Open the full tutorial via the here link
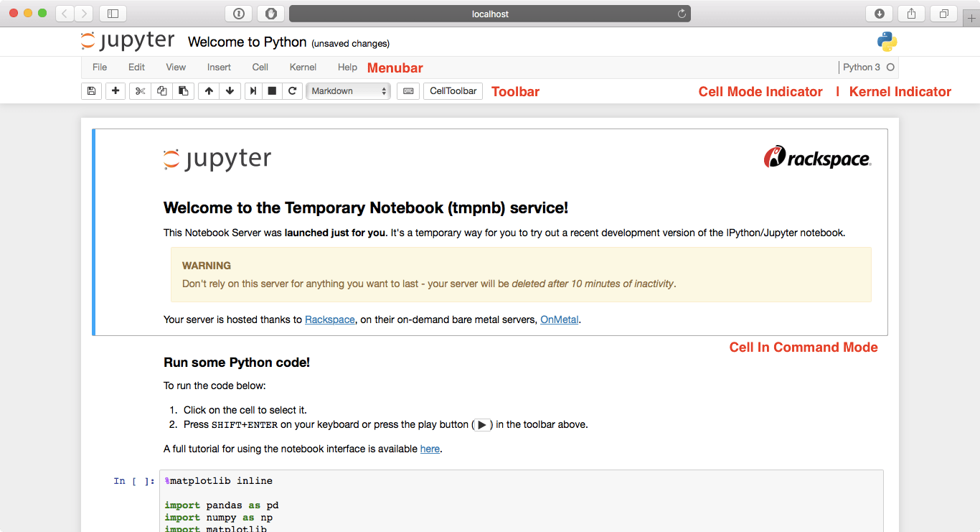 pos(429,449)
